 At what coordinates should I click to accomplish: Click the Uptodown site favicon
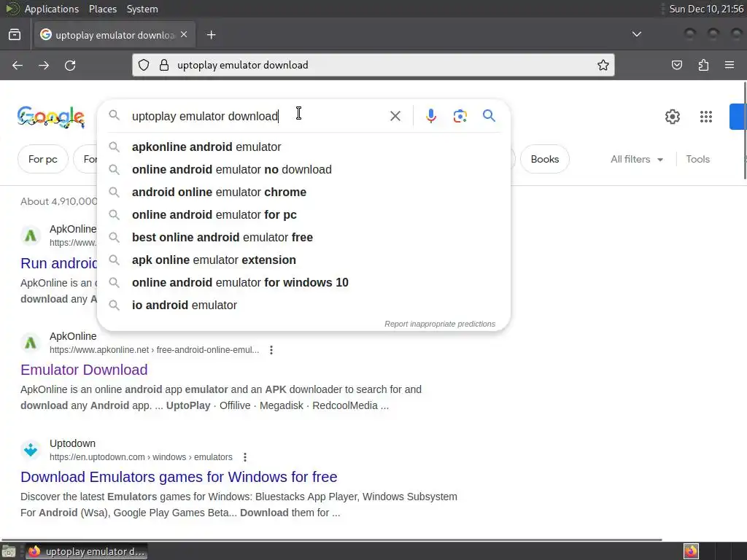[31, 450]
